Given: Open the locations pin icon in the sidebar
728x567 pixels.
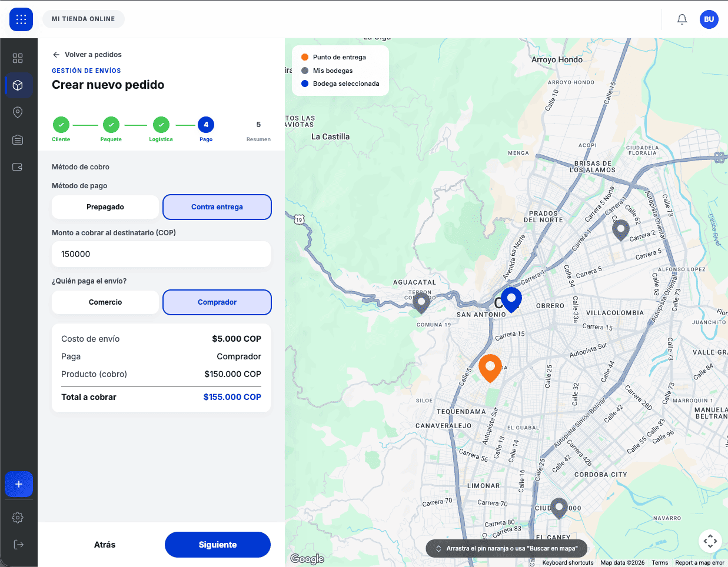Looking at the screenshot, I should pyautogui.click(x=18, y=112).
